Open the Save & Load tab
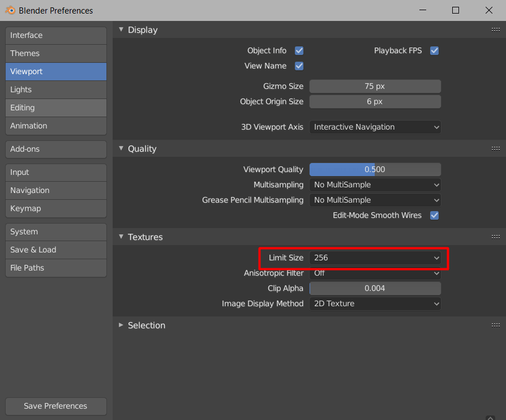This screenshot has width=506, height=420. tap(56, 250)
